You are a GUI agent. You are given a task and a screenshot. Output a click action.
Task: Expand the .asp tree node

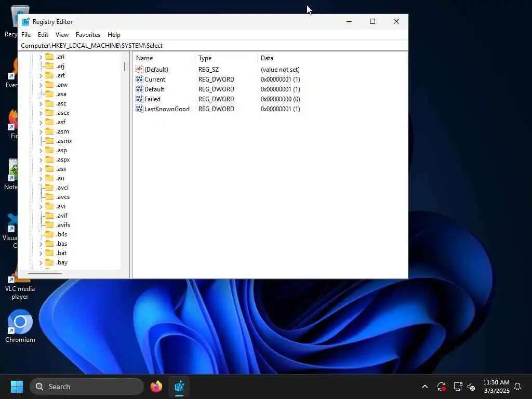(41, 150)
